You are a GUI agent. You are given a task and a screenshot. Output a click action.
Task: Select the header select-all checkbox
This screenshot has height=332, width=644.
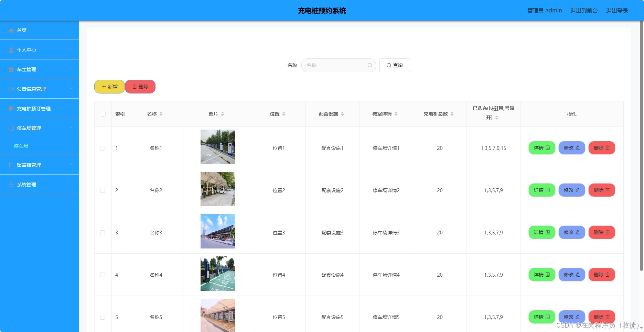[103, 114]
